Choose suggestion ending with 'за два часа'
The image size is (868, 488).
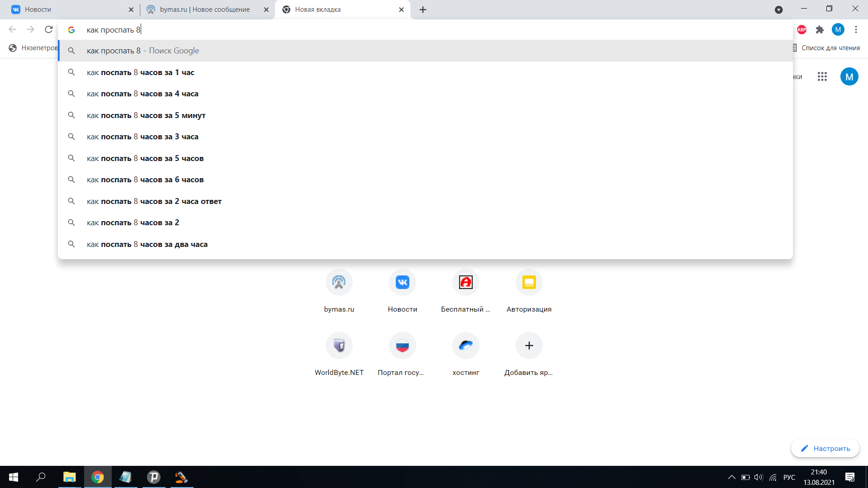click(147, 244)
